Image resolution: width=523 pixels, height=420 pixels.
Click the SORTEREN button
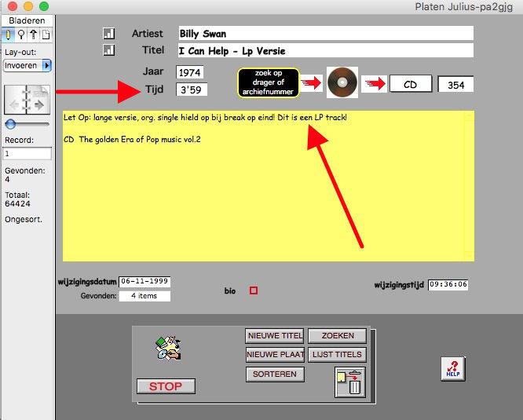[x=274, y=374]
